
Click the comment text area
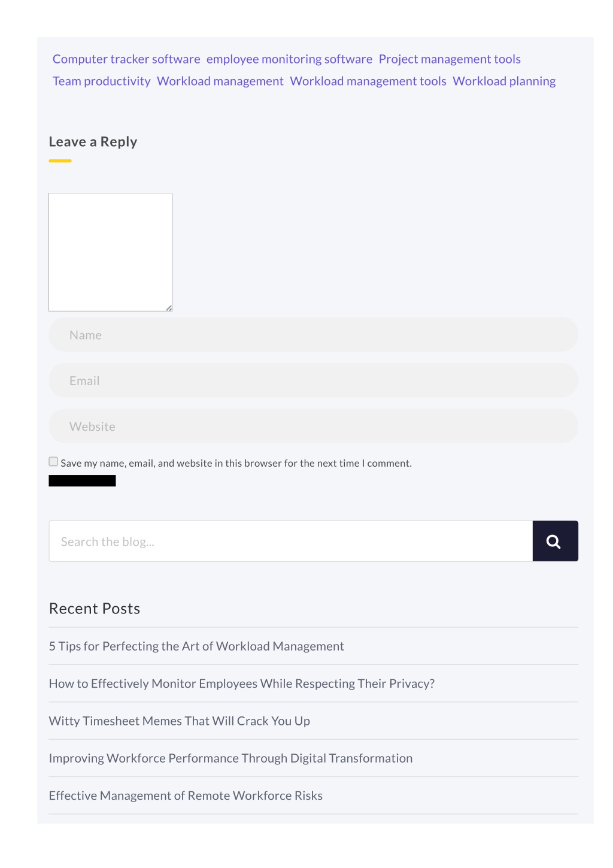[x=110, y=252]
